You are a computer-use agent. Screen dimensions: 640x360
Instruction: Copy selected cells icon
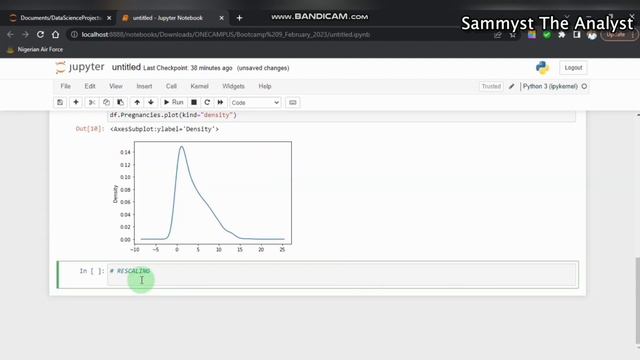(106, 102)
